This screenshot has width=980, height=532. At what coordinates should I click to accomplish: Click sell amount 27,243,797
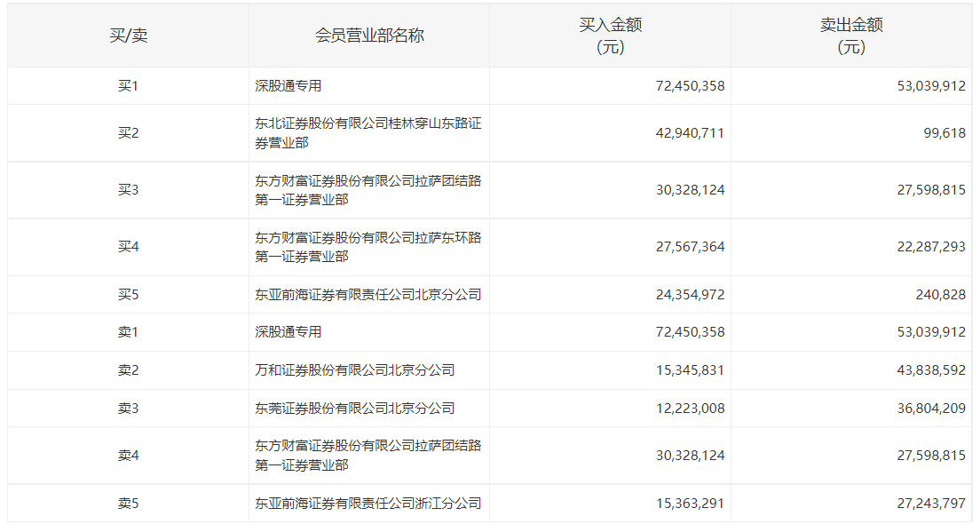point(931,504)
